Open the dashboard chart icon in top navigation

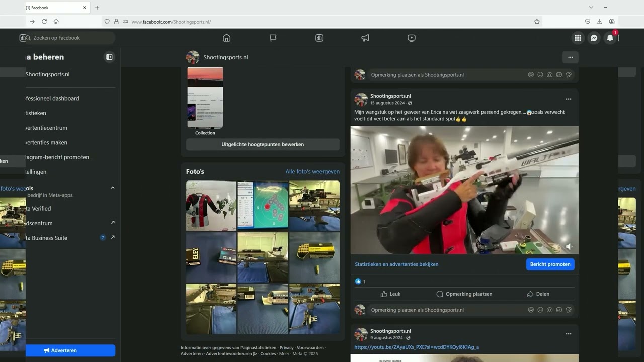pyautogui.click(x=319, y=38)
